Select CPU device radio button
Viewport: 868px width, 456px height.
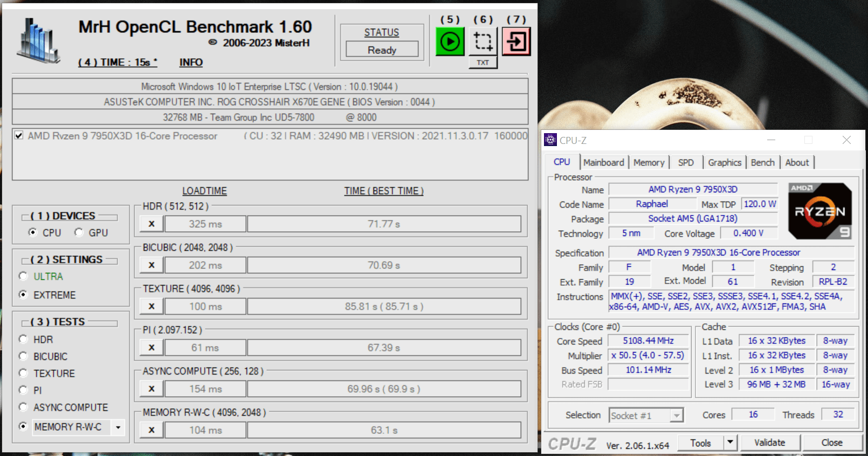33,232
